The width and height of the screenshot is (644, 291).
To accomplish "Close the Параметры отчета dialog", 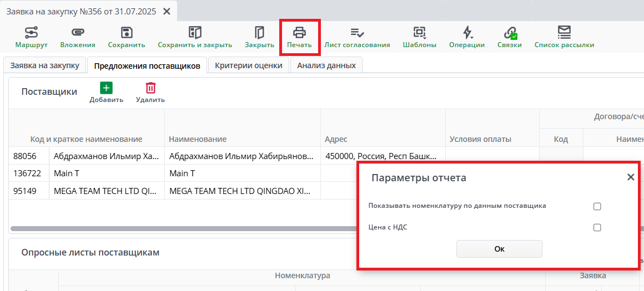I will coord(631,177).
